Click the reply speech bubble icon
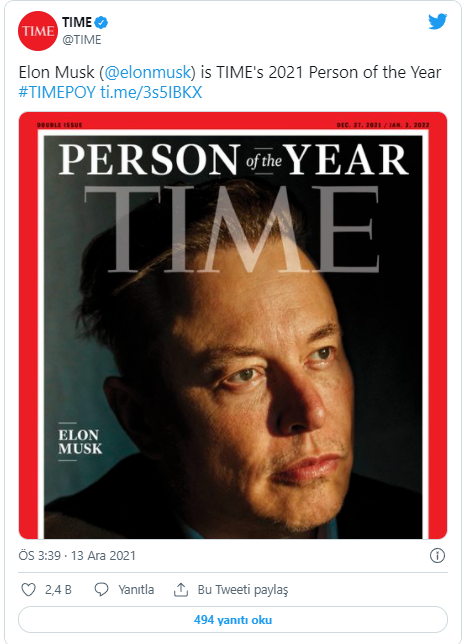Viewport: 467px width, 644px height. pyautogui.click(x=101, y=589)
